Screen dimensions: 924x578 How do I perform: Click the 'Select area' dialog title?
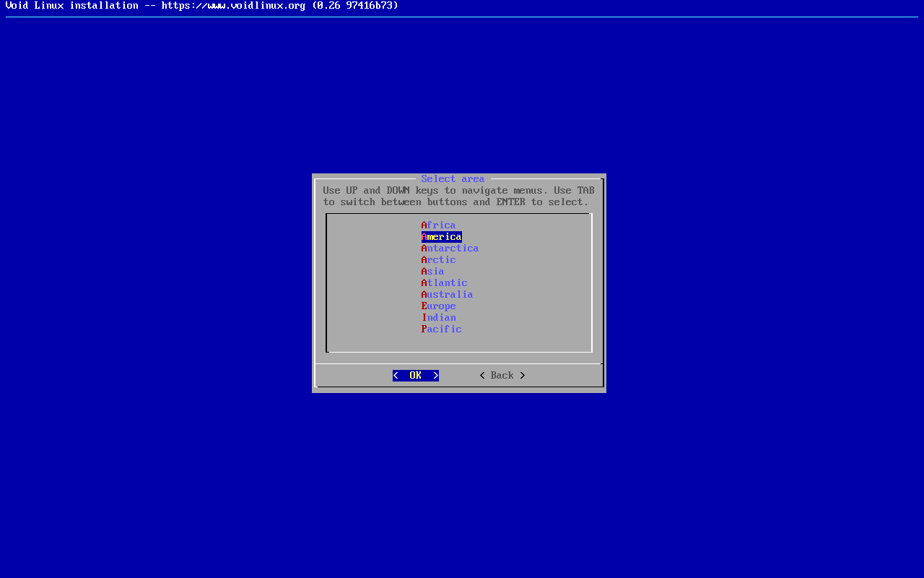tap(453, 179)
